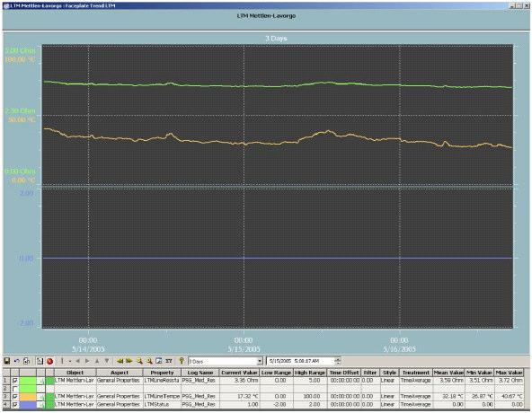Viewport: 532px width, 413px height.
Task: Click the yellow double-arrow back icon
Action: (120, 361)
